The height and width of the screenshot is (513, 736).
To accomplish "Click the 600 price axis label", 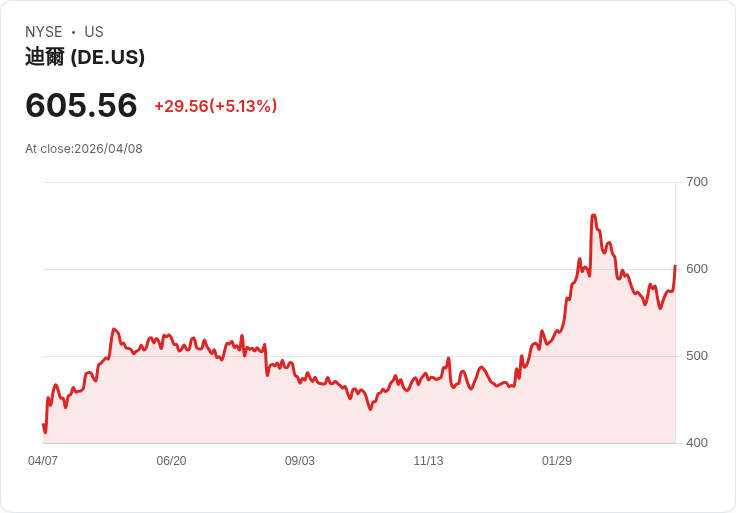I will tap(697, 269).
